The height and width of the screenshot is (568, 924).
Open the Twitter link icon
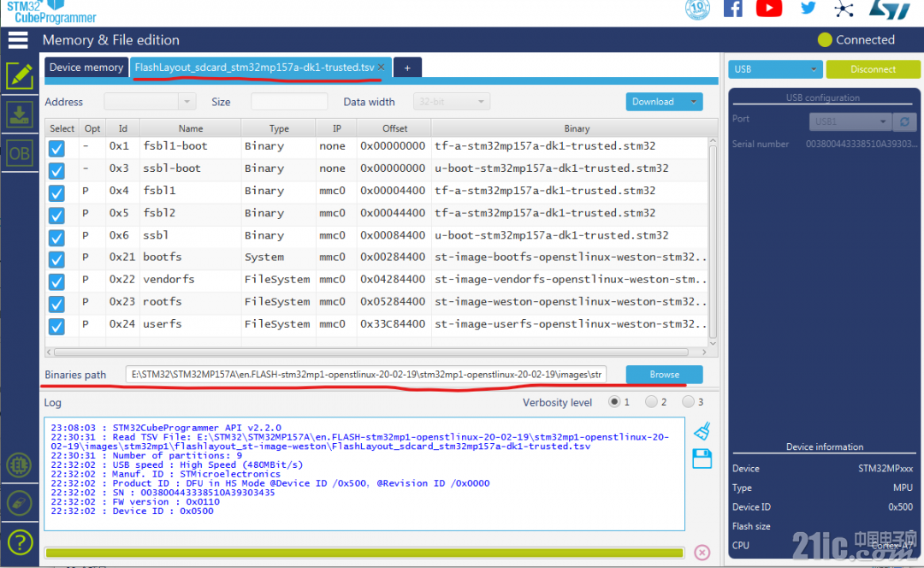point(808,8)
